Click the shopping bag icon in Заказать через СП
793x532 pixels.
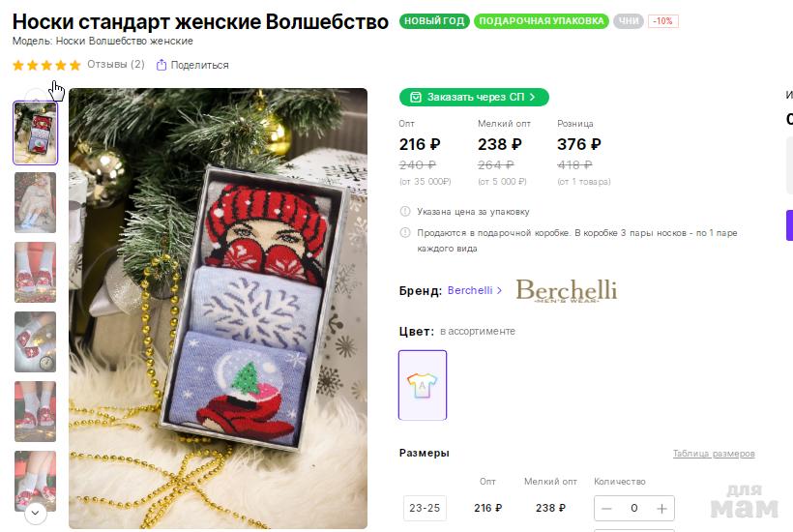tap(415, 97)
